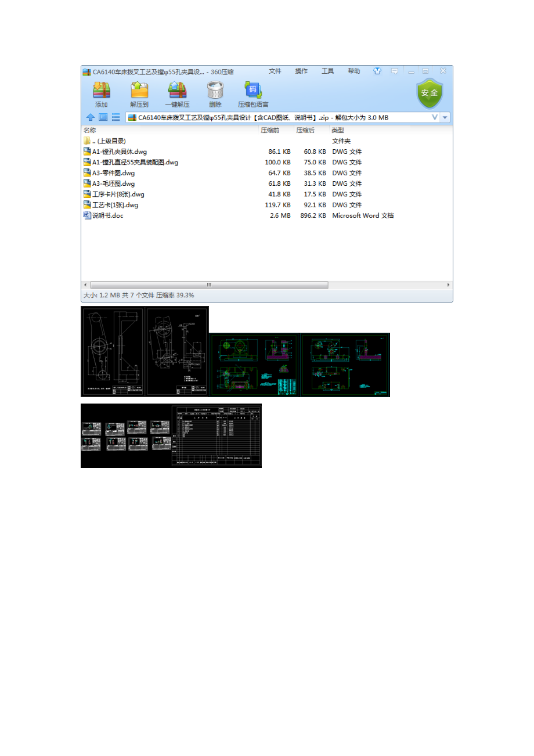
Task: Select the .. (上级目录) folder row
Action: point(267,141)
